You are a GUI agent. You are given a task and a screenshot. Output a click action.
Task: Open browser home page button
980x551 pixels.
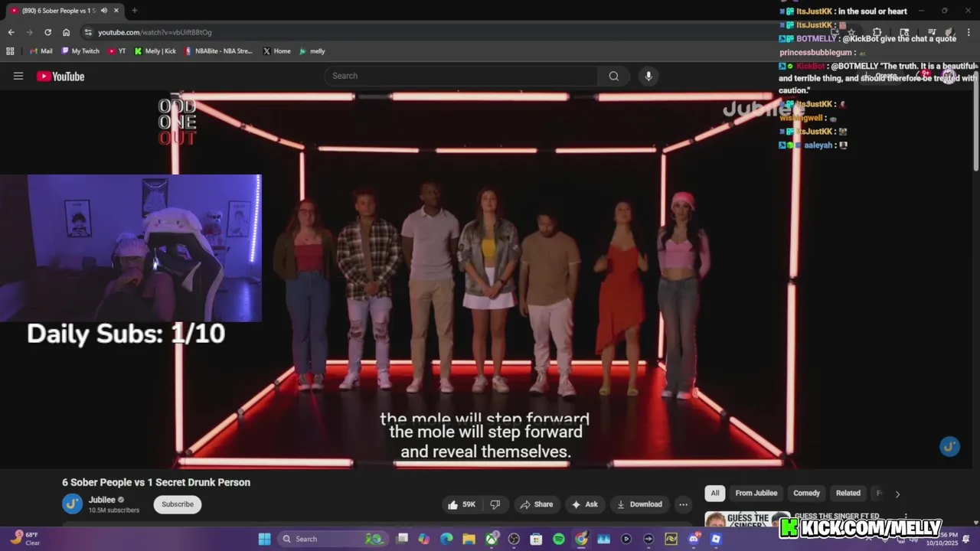[x=66, y=32]
